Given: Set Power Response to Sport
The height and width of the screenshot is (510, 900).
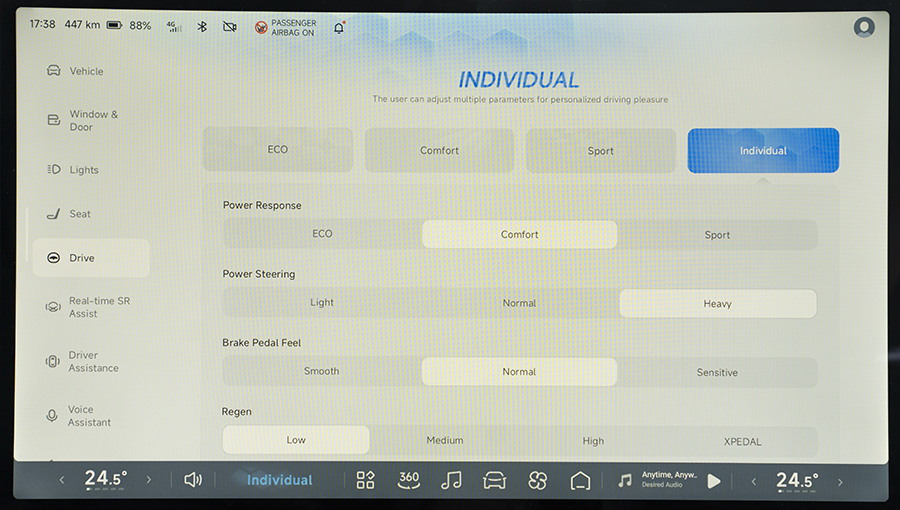Looking at the screenshot, I should tap(717, 235).
